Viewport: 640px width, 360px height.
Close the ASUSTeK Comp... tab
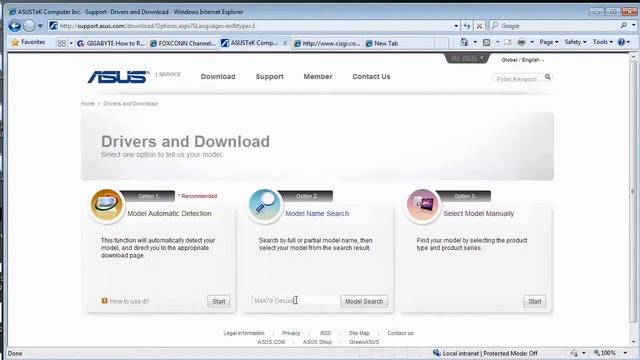285,43
